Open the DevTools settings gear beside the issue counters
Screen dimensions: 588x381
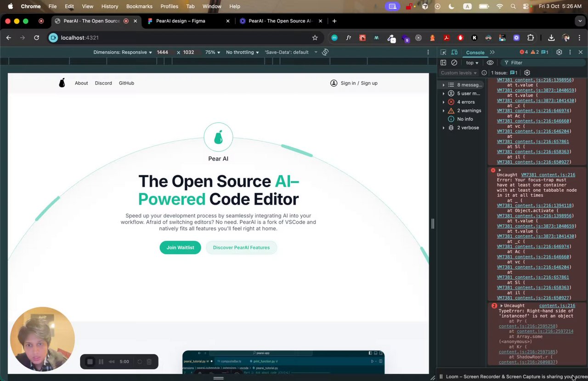click(559, 52)
